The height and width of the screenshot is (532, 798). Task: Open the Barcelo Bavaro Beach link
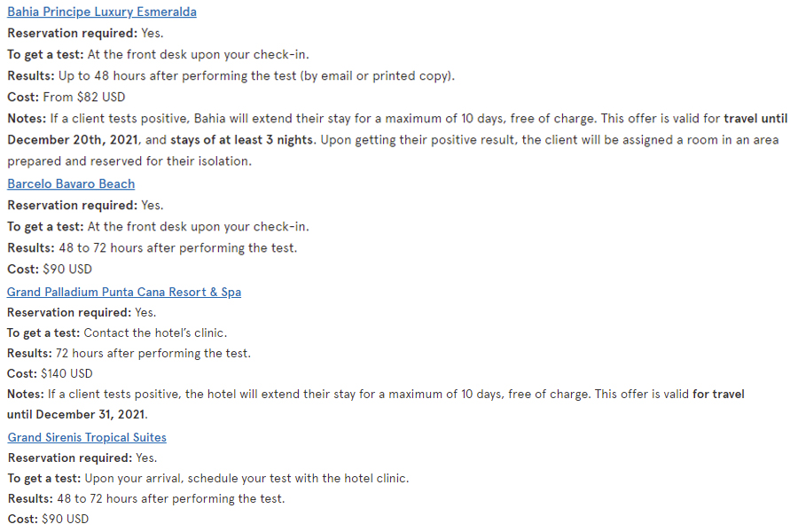(71, 184)
